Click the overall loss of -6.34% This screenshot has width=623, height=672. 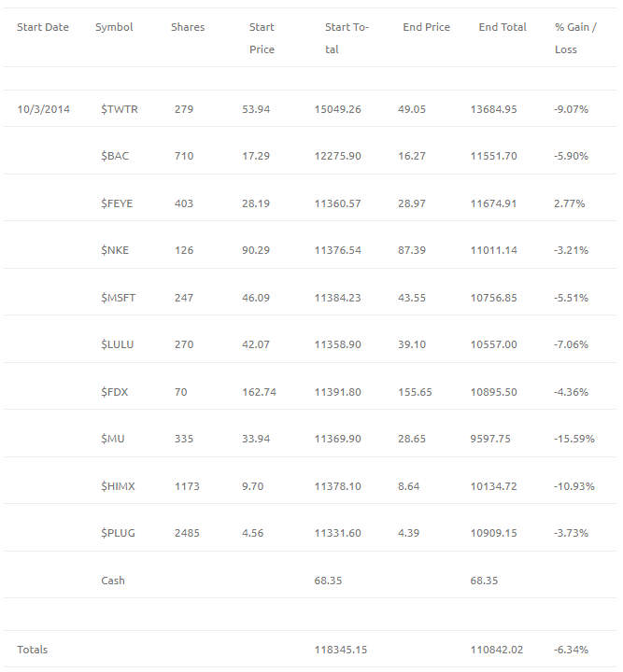571,650
